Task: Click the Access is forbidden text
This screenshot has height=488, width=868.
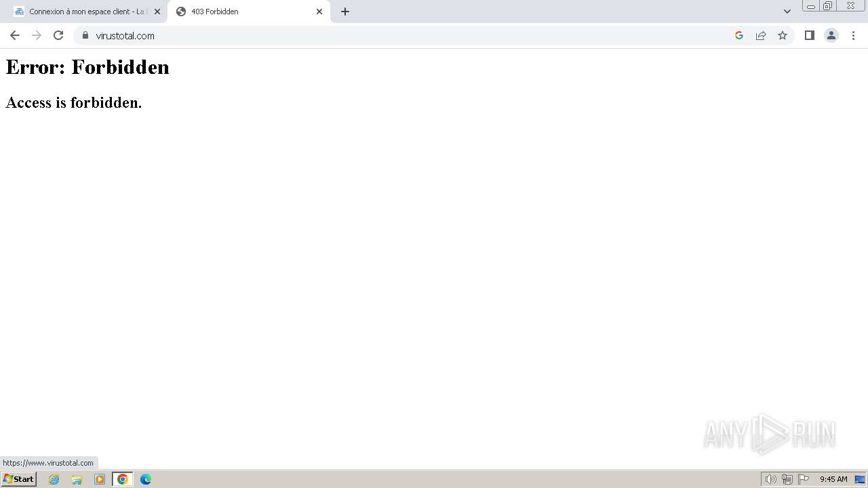Action: [74, 102]
